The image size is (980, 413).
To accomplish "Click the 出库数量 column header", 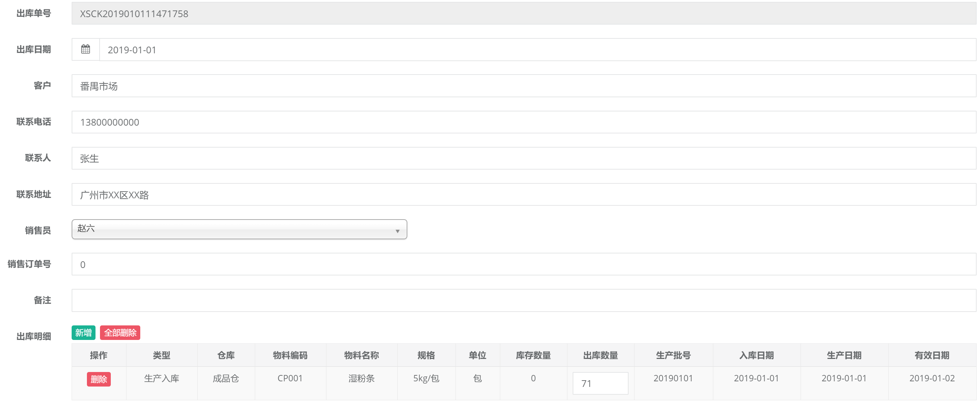I will pyautogui.click(x=600, y=355).
